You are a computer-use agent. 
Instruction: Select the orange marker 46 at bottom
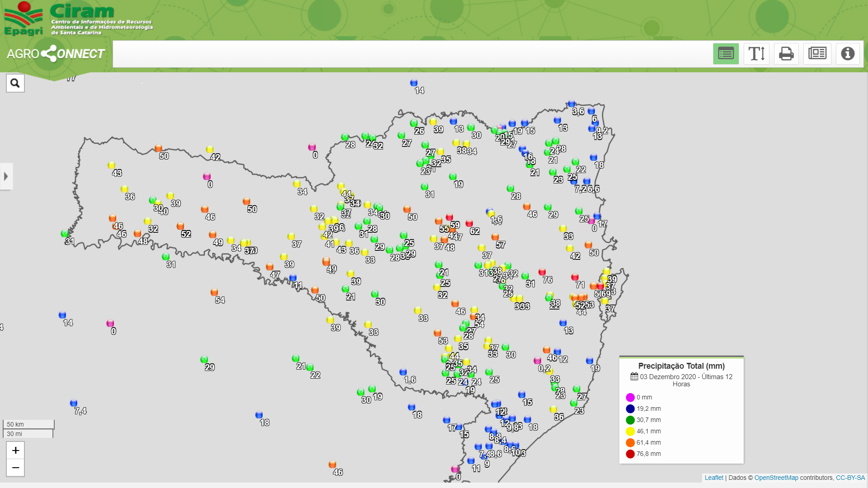pos(332,465)
